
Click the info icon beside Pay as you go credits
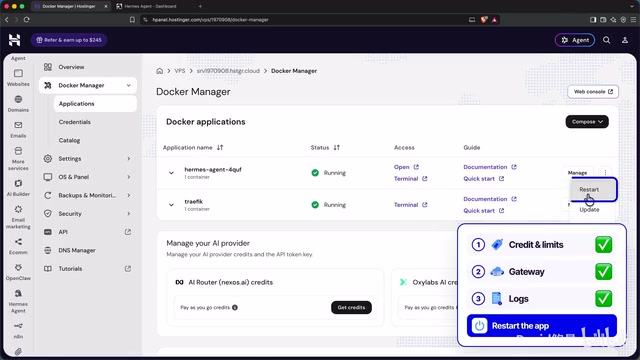click(x=235, y=307)
